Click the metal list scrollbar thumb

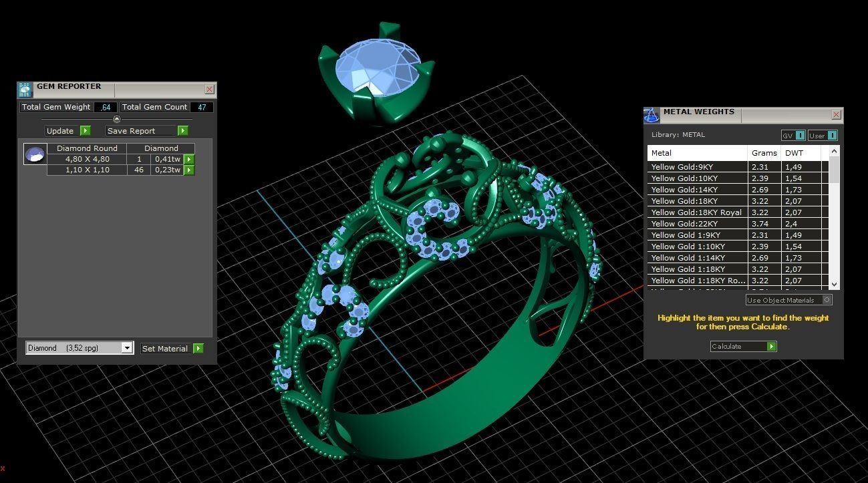pos(835,170)
